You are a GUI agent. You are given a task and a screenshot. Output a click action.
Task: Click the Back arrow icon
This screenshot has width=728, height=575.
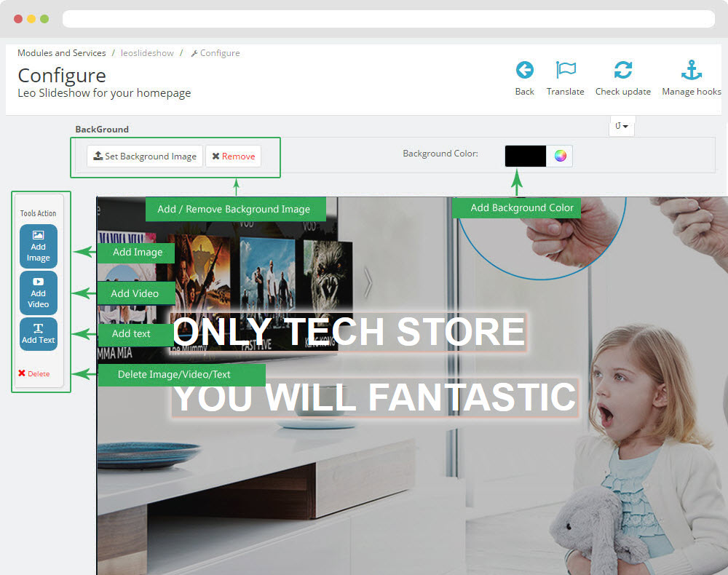(x=525, y=71)
